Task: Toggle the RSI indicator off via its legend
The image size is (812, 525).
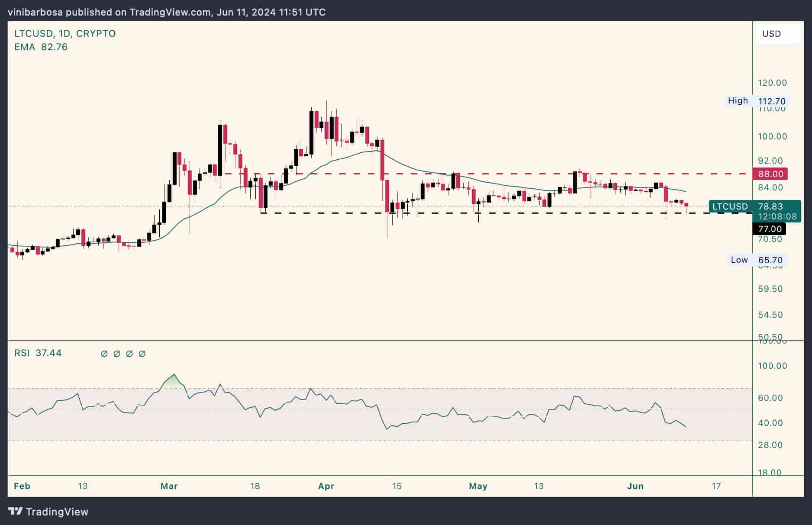Action: point(22,353)
